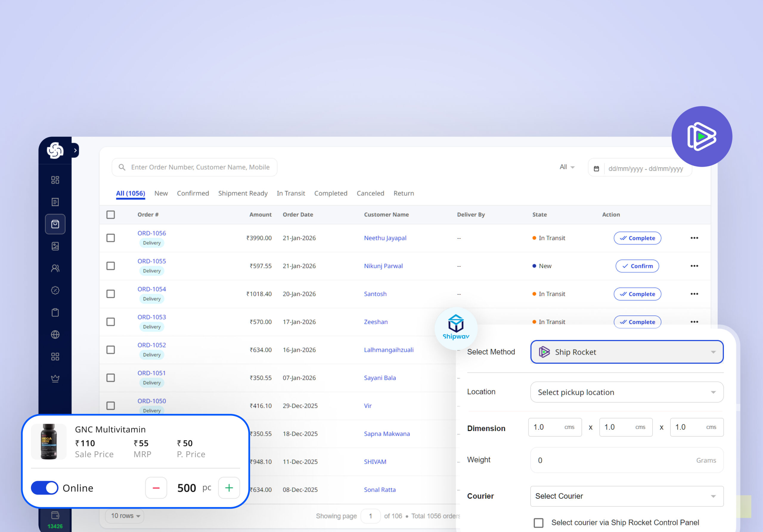The width and height of the screenshot is (763, 532).
Task: Click the clipboard icon in sidebar
Action: click(55, 312)
